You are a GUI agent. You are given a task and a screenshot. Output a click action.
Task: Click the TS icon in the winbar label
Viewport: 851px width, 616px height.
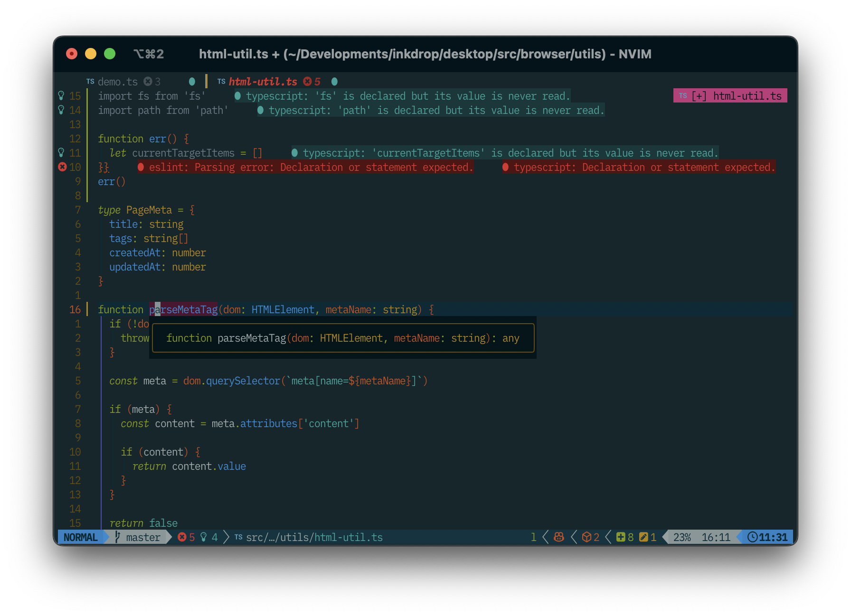(x=683, y=96)
